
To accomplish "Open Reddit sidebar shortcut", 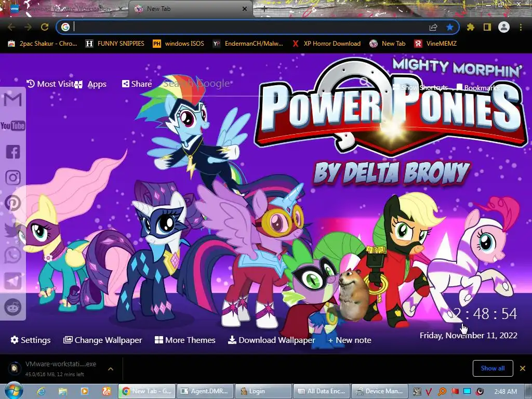I will coord(13,307).
